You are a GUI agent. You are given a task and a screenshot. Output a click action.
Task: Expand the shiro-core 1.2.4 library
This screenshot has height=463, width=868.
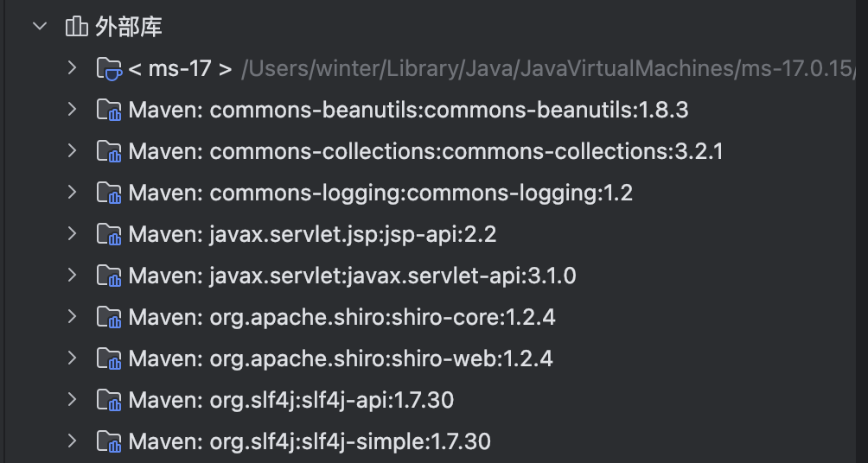click(73, 317)
